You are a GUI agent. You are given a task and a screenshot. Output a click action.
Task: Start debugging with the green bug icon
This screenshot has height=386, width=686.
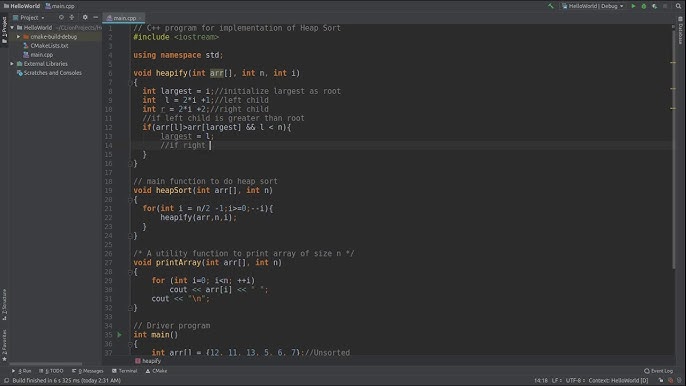pos(644,6)
